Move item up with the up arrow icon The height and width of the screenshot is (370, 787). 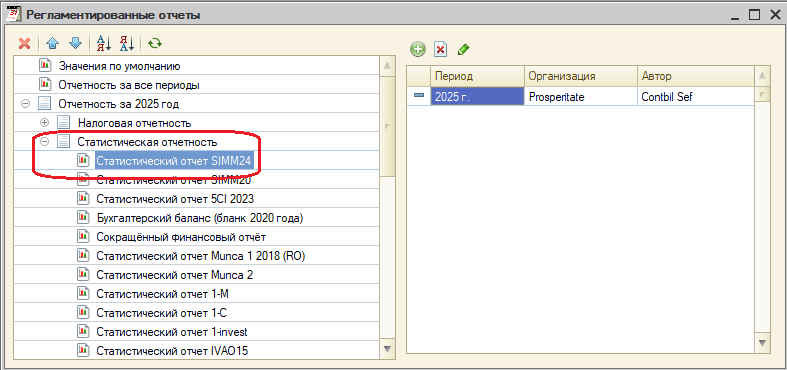(x=53, y=44)
